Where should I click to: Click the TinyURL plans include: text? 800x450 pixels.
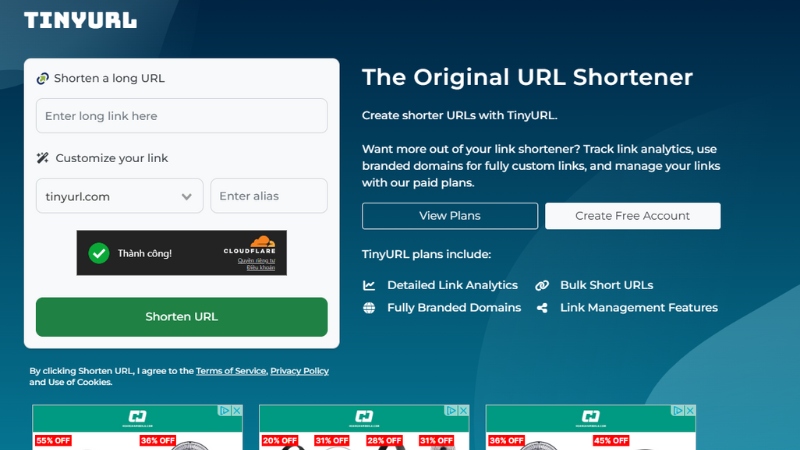[427, 254]
